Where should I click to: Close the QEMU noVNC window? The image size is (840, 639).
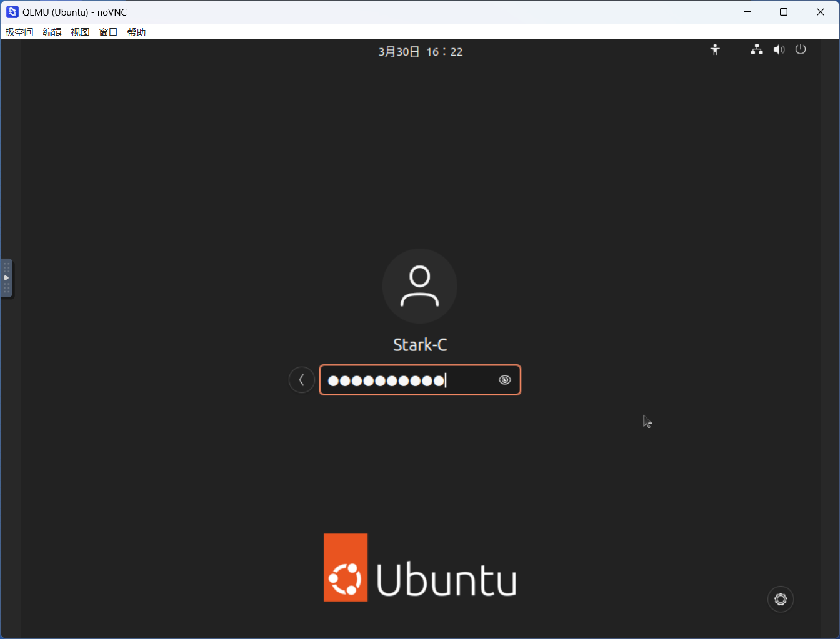pyautogui.click(x=821, y=12)
